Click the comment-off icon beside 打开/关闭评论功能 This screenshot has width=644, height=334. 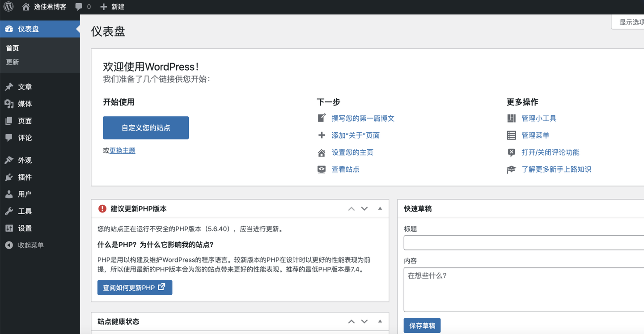511,152
